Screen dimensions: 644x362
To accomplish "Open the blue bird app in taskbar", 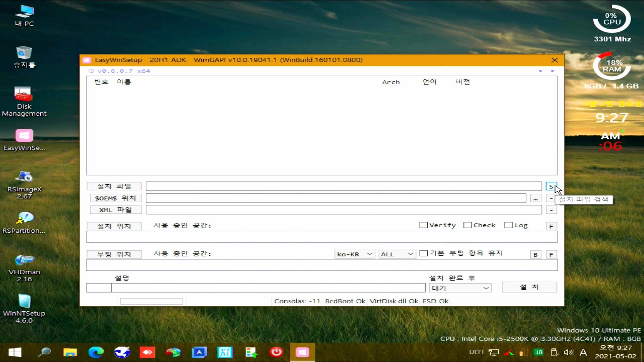I will coord(122,352).
